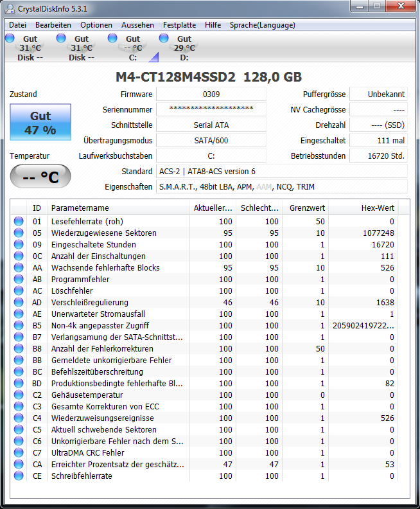This screenshot has width=420, height=509.
Task: Click the model title M4-CT128M4SSD2 128,0 GB
Action: 209,77
